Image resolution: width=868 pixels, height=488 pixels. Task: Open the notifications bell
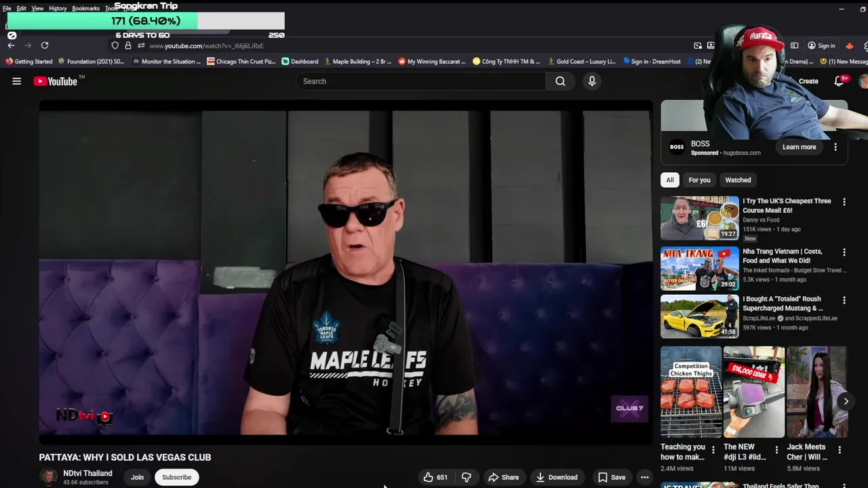click(839, 81)
